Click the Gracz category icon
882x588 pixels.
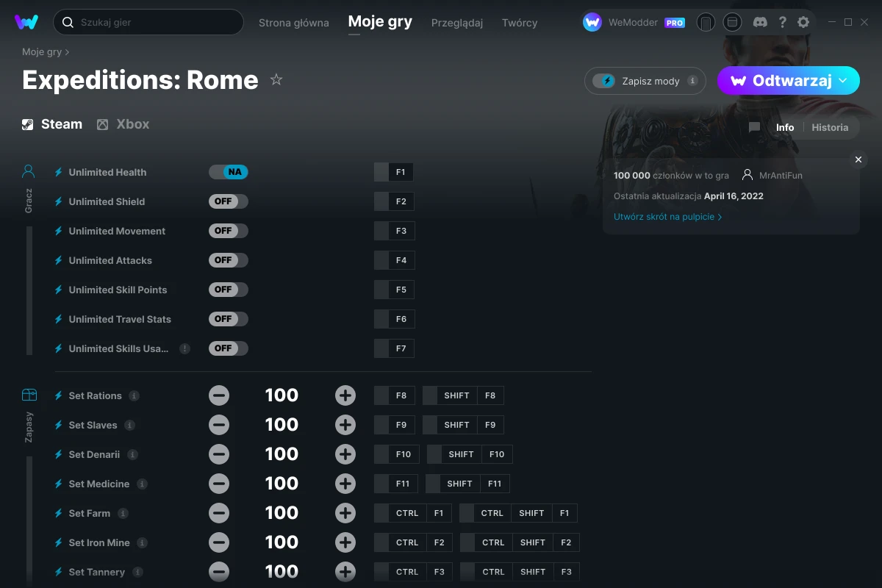click(29, 171)
